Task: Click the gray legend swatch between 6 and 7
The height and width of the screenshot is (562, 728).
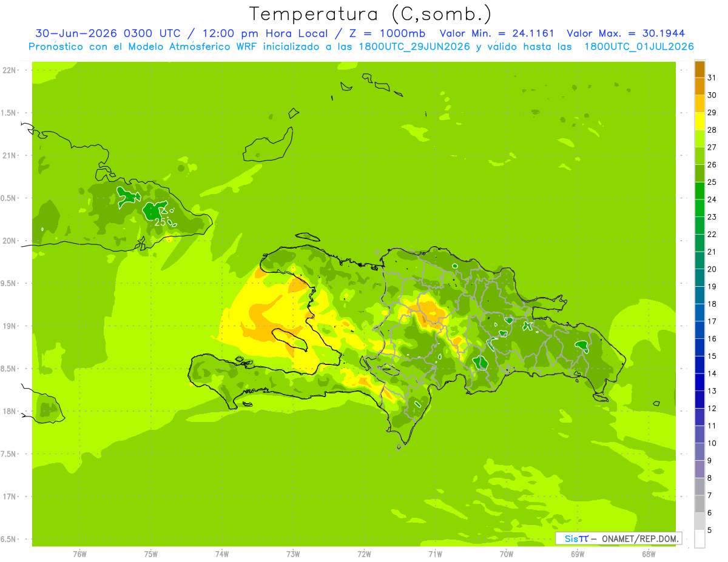Action: click(x=699, y=504)
